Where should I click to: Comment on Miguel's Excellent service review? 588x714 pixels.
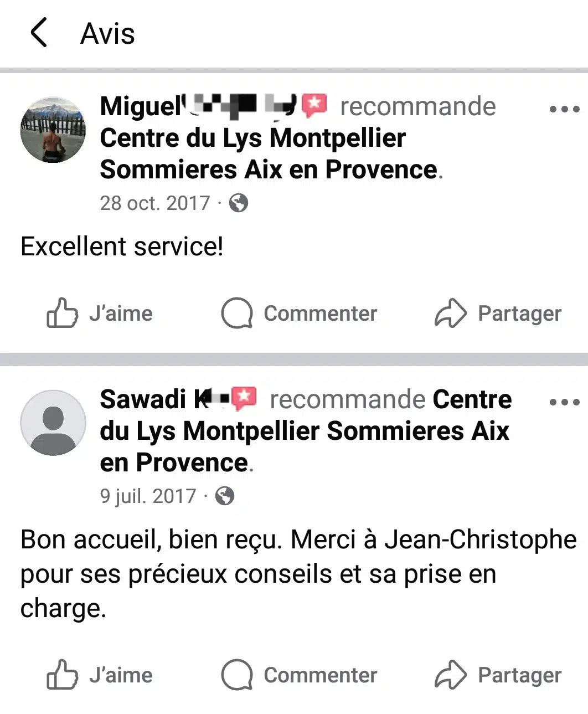click(x=299, y=314)
